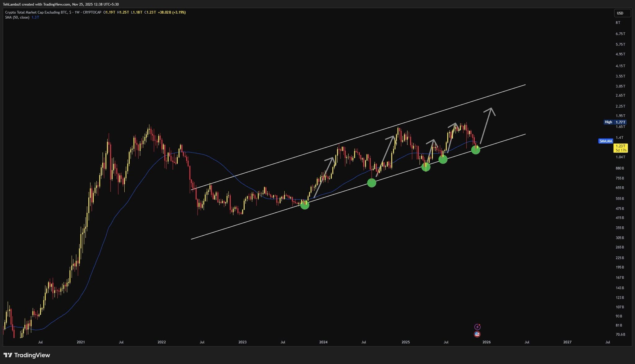Click the TradingView logo at bottom left
Image resolution: width=635 pixels, height=364 pixels.
27,355
